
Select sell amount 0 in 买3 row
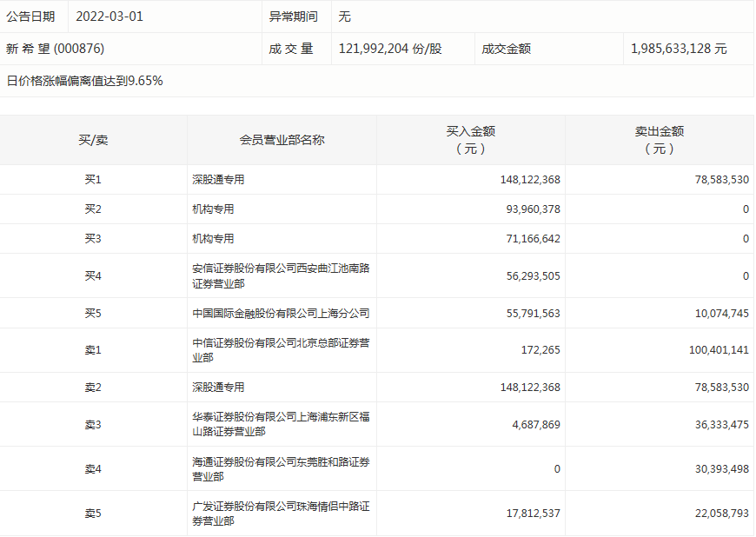746,239
